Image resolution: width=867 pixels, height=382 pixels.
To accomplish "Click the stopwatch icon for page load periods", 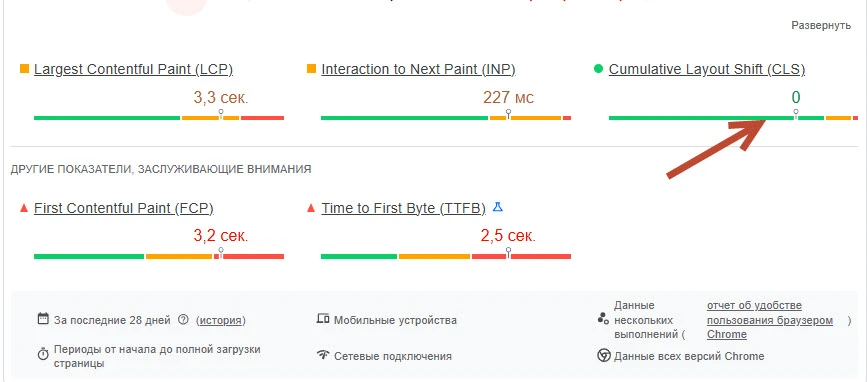I will [x=43, y=354].
